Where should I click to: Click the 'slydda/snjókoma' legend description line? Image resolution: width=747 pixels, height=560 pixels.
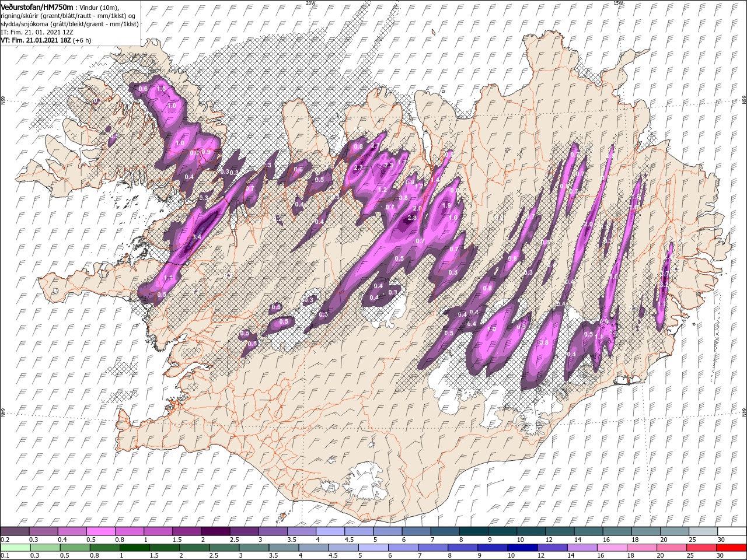(x=69, y=24)
